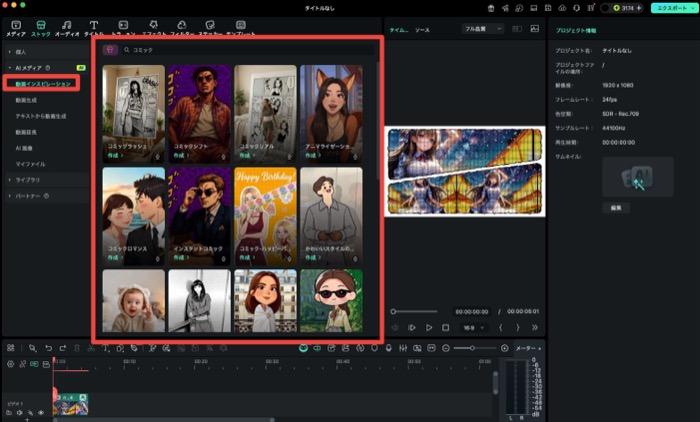This screenshot has width=700, height=422.
Task: Open the フィルター (Filters) tab icon
Action: (182, 25)
